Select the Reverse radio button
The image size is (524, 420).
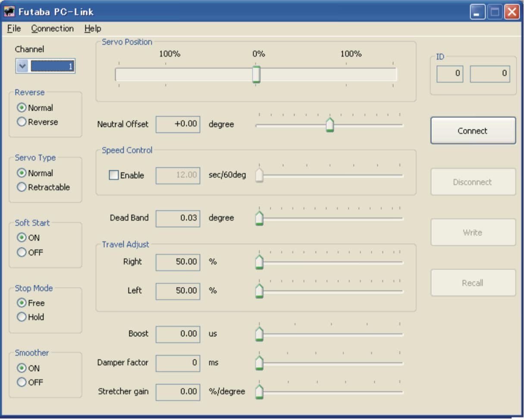point(22,122)
